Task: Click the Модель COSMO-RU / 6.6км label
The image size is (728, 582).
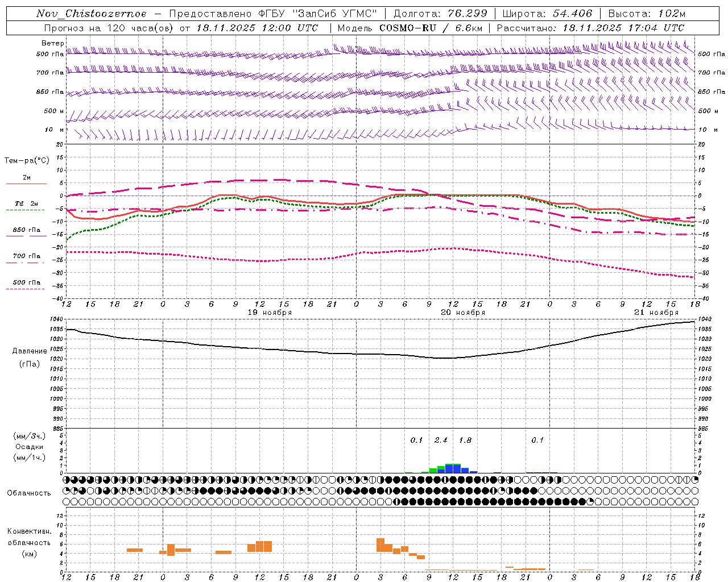Action: point(410,28)
